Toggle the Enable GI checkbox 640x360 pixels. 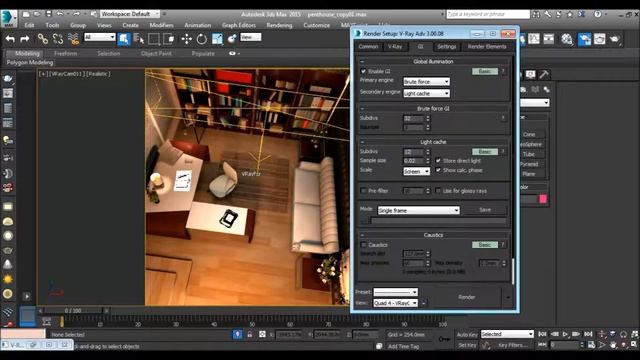point(363,71)
